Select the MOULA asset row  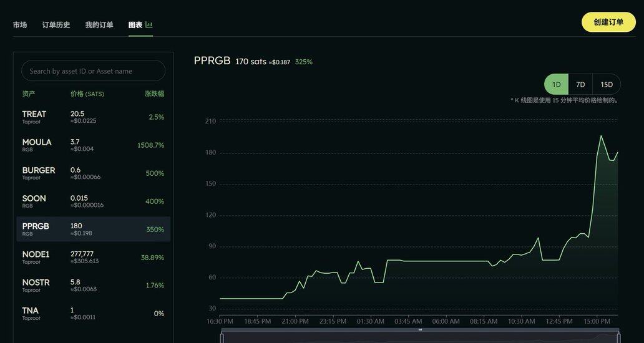pos(93,145)
